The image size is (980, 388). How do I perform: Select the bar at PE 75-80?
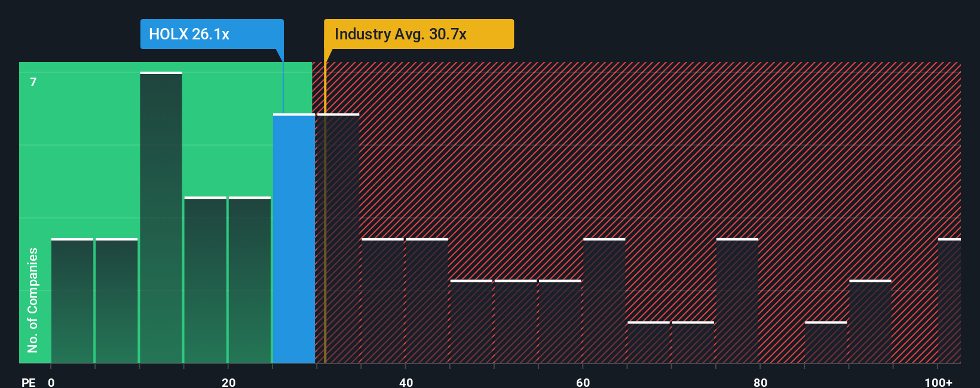point(737,301)
